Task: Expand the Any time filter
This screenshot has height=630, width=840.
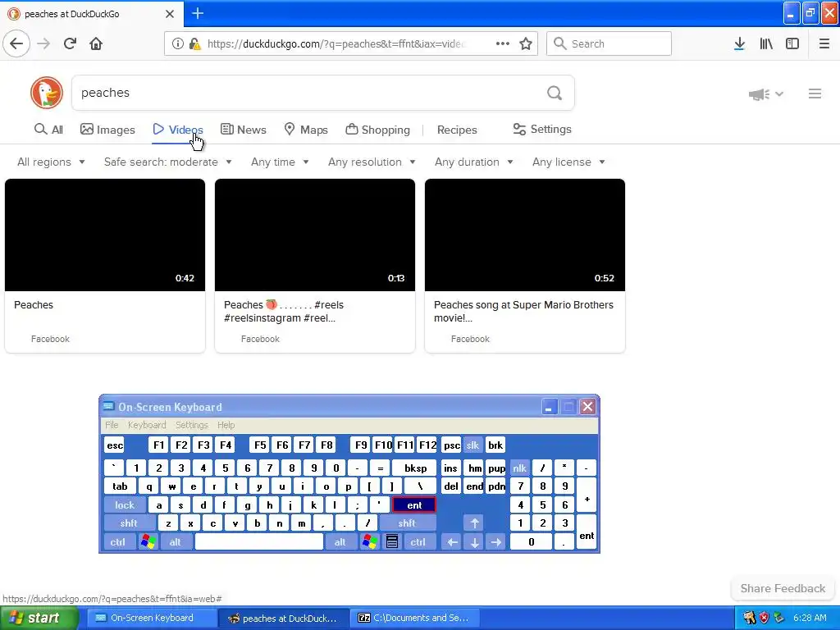Action: tap(280, 162)
